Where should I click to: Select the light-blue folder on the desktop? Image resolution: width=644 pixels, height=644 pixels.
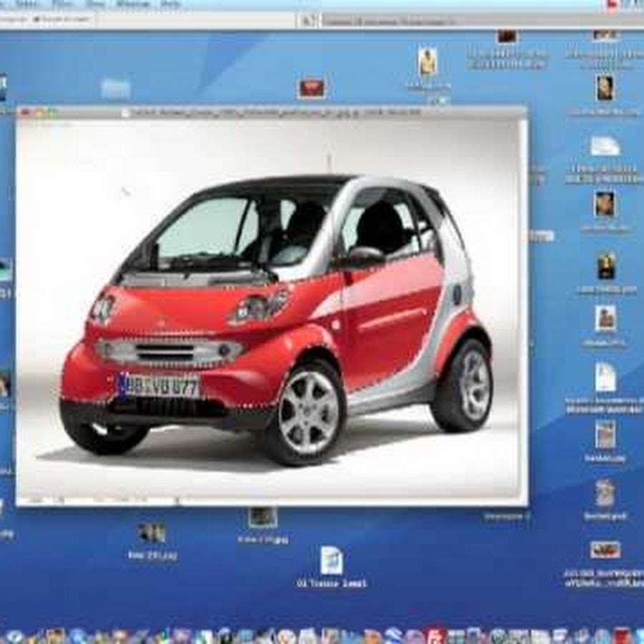(116, 89)
